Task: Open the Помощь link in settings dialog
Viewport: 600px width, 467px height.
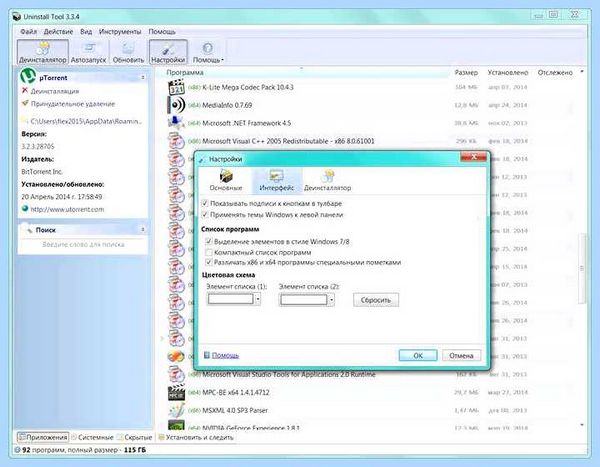Action: [225, 355]
